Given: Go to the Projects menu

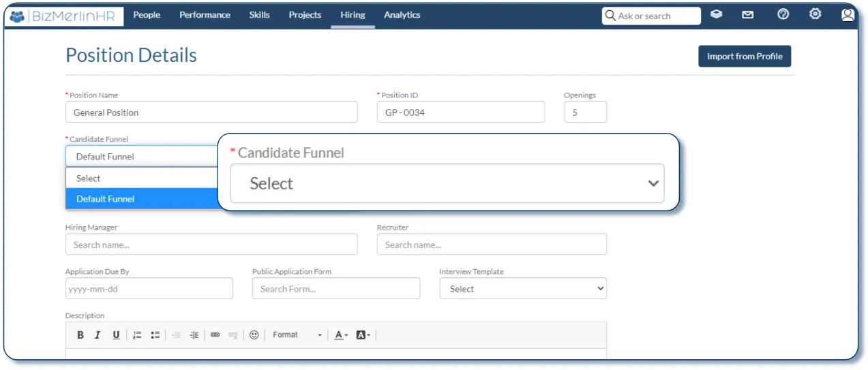Looking at the screenshot, I should pyautogui.click(x=305, y=14).
